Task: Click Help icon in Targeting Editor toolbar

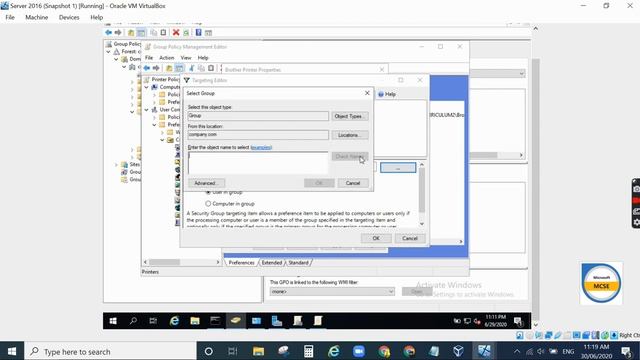Action: pos(387,94)
